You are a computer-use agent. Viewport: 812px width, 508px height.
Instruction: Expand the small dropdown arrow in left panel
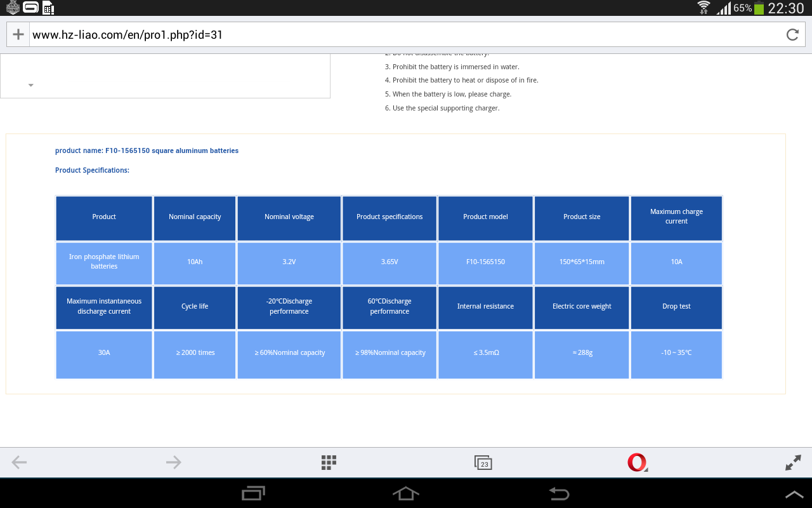30,85
